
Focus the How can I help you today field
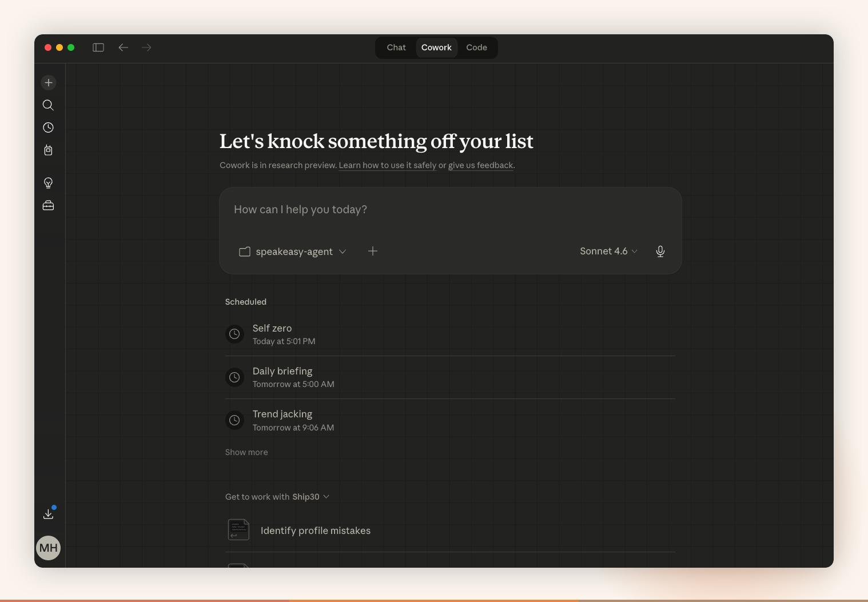pos(449,210)
